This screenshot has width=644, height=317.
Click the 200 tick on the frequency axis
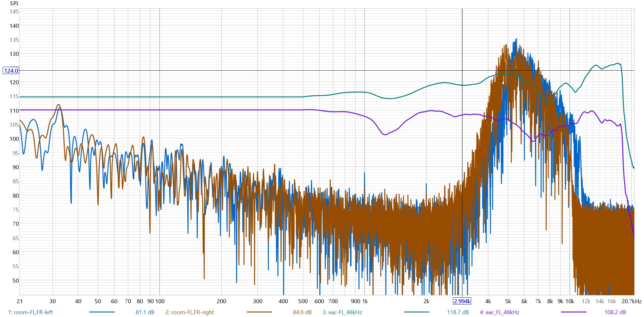[x=221, y=301]
